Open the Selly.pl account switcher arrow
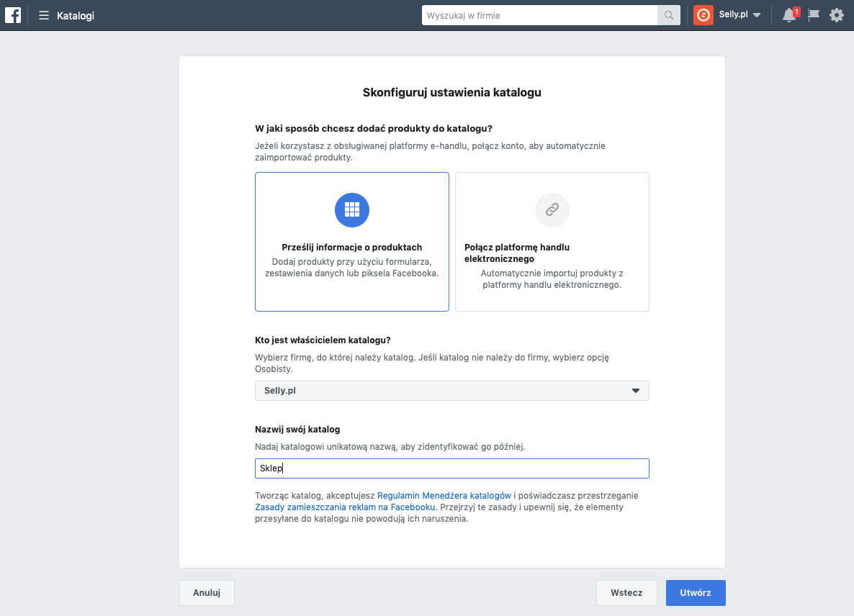 pyautogui.click(x=757, y=16)
